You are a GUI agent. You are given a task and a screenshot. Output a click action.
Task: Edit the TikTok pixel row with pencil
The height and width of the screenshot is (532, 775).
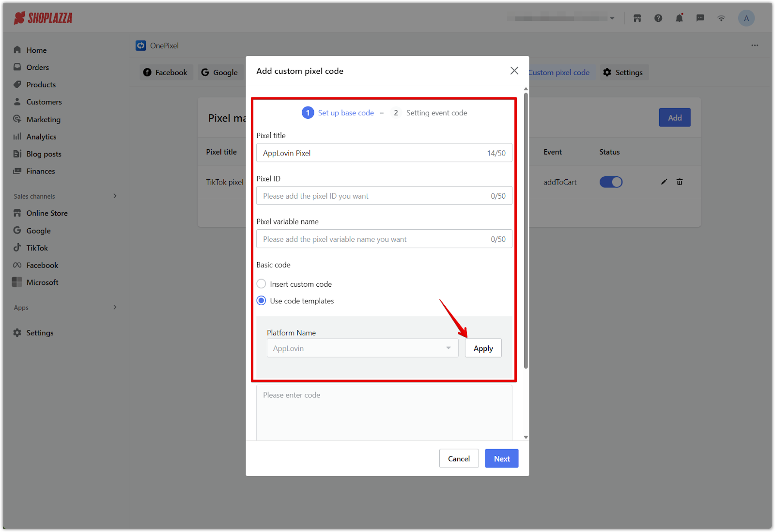tap(664, 182)
